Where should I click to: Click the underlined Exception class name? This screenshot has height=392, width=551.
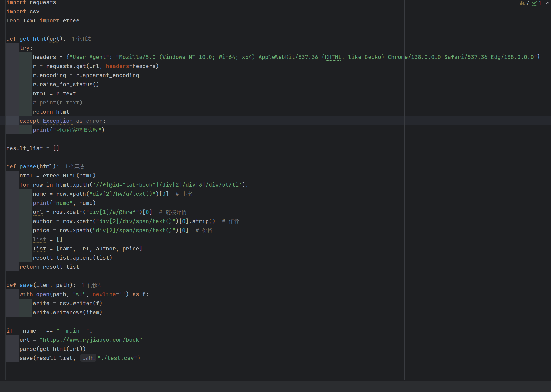(58, 121)
